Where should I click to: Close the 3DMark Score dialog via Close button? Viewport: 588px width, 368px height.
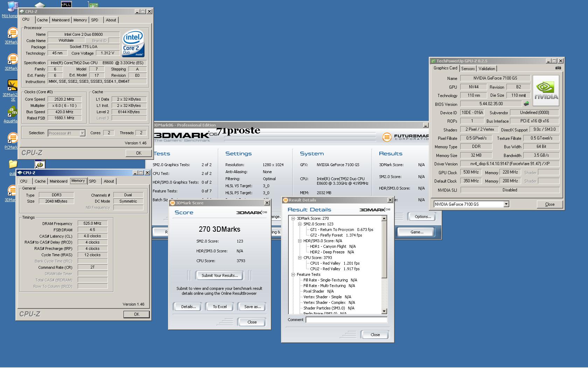[252, 322]
